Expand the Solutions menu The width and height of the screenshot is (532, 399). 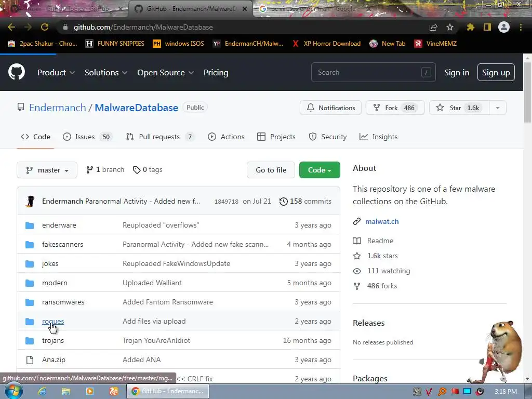tap(106, 72)
